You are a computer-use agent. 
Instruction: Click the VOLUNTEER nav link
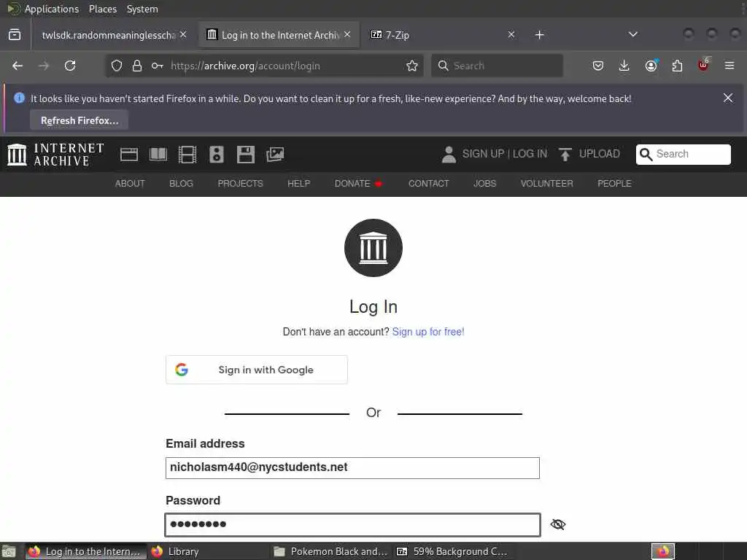click(x=546, y=184)
